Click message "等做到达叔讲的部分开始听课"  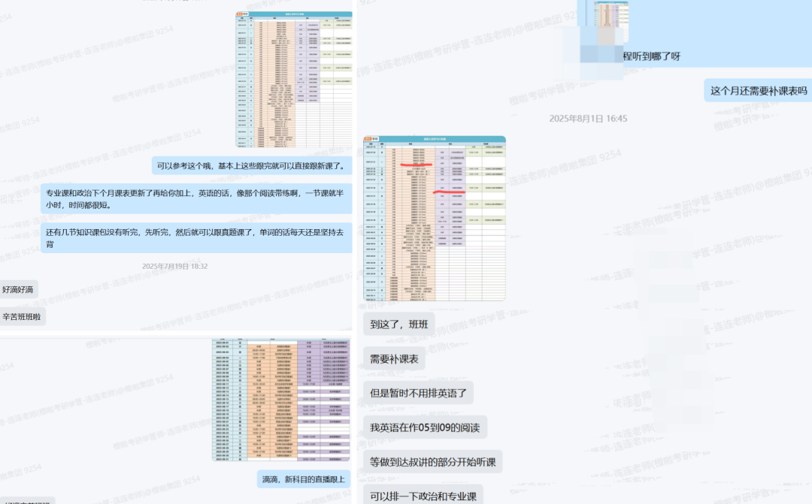(x=433, y=462)
